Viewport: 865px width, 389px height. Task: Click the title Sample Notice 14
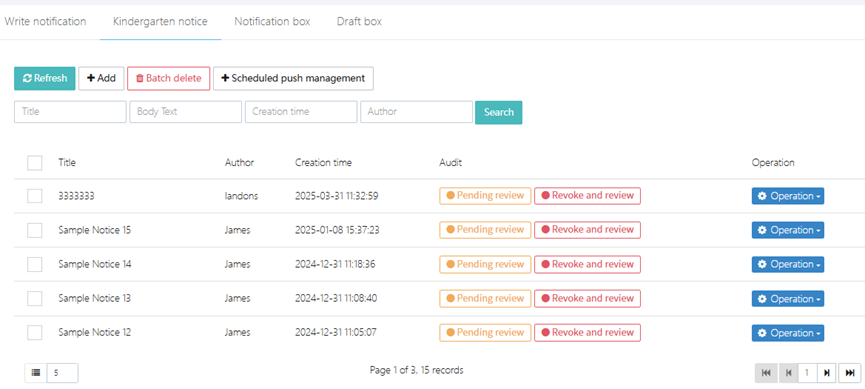click(95, 264)
